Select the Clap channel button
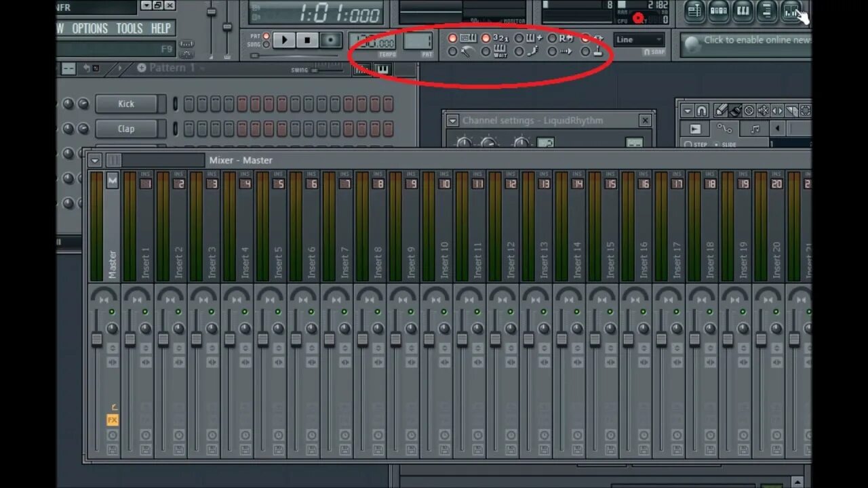The height and width of the screenshot is (488, 868). (126, 129)
